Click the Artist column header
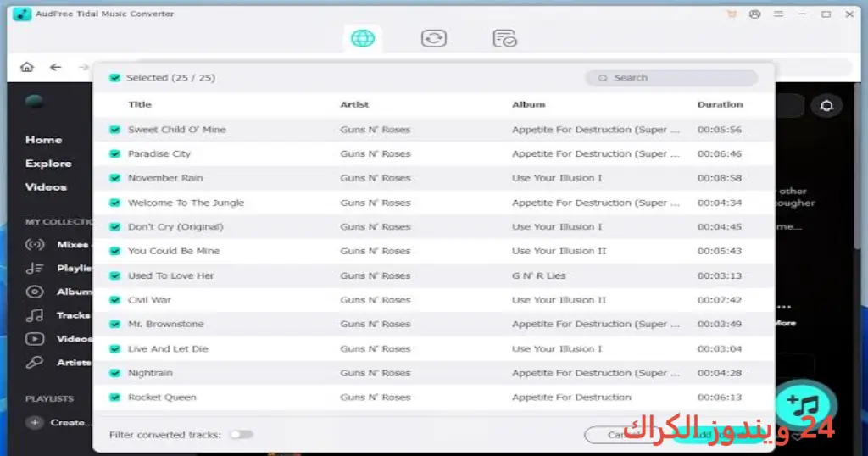This screenshot has width=868, height=456. [354, 104]
